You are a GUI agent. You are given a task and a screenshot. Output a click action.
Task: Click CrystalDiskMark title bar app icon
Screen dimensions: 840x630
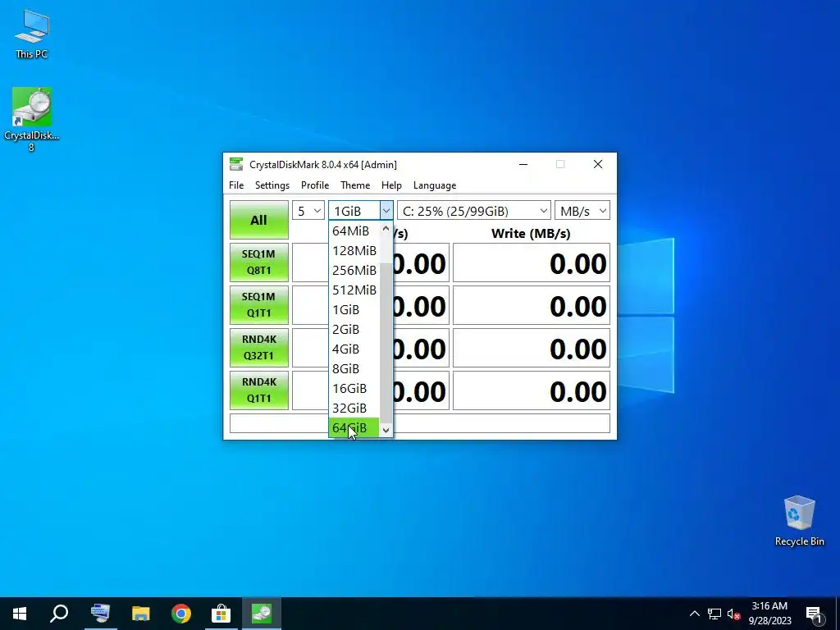pos(235,164)
